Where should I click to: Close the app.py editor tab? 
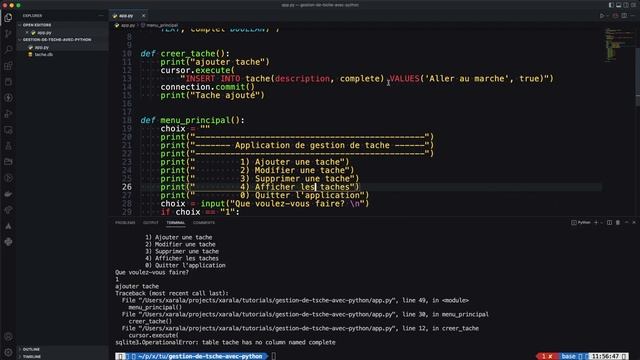pyautogui.click(x=143, y=16)
